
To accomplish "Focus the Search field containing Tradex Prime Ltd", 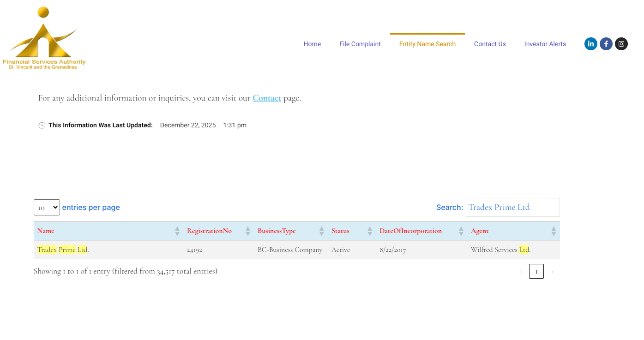I will (x=512, y=207).
